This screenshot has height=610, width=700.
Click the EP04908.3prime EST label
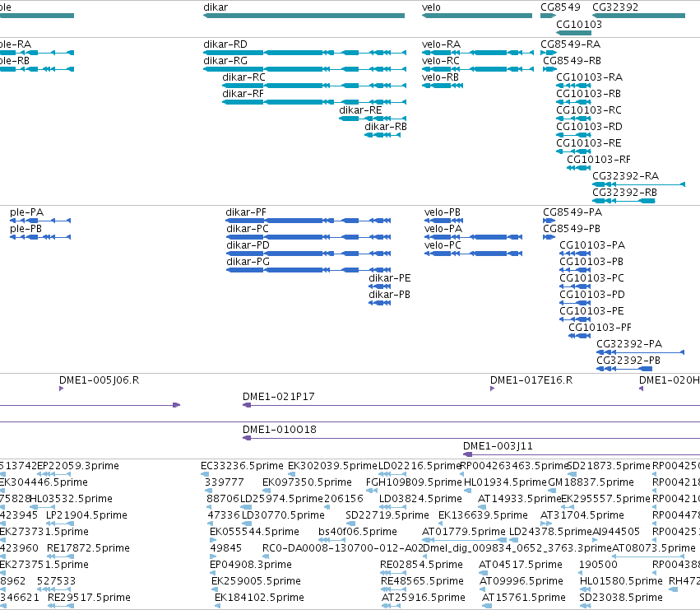[x=250, y=565]
